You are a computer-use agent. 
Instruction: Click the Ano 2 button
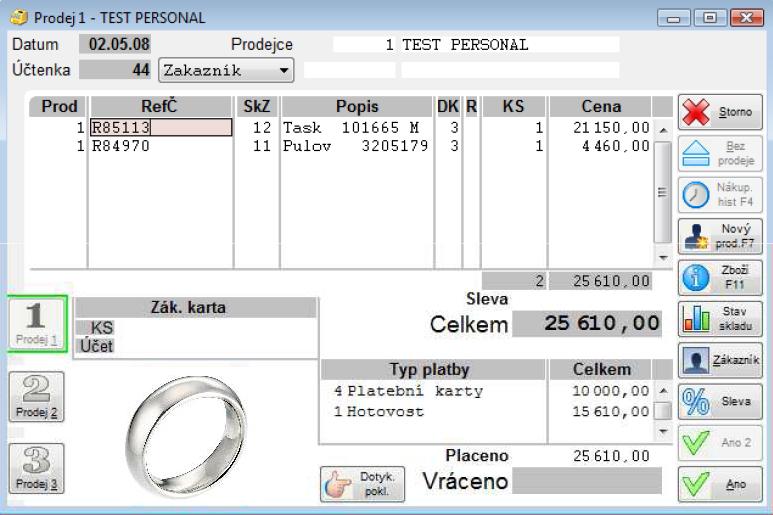point(719,443)
